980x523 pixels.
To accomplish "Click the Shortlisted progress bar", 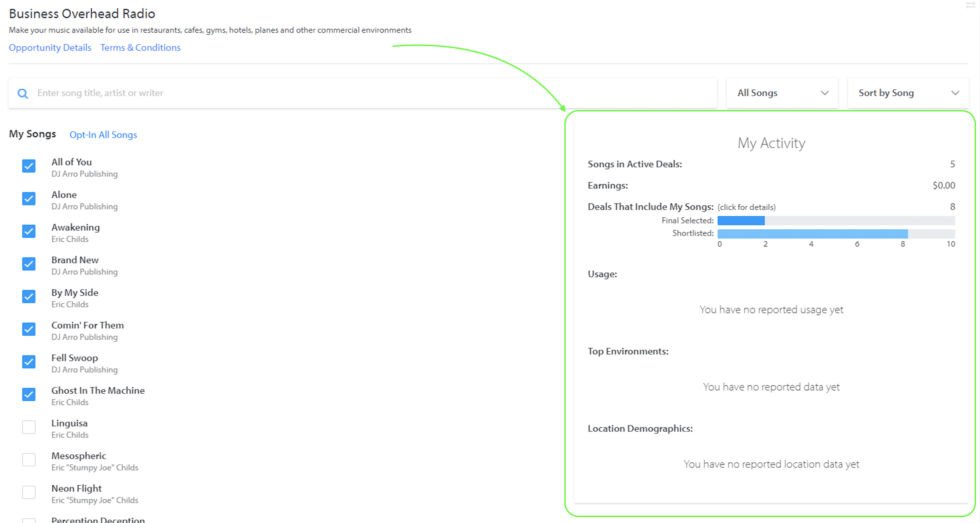I will pos(836,233).
